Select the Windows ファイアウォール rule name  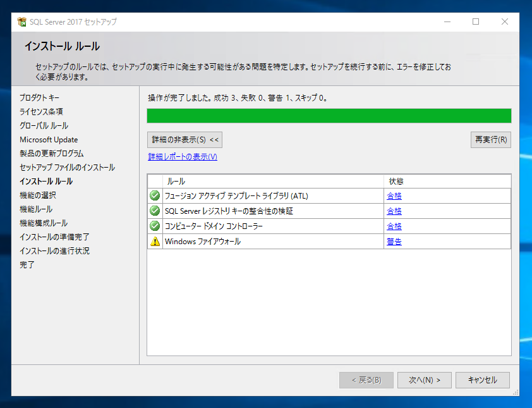tap(203, 242)
